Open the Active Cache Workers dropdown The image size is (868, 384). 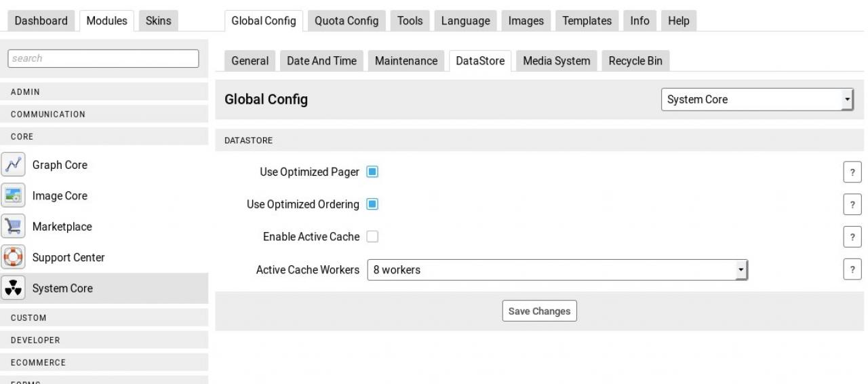(557, 270)
